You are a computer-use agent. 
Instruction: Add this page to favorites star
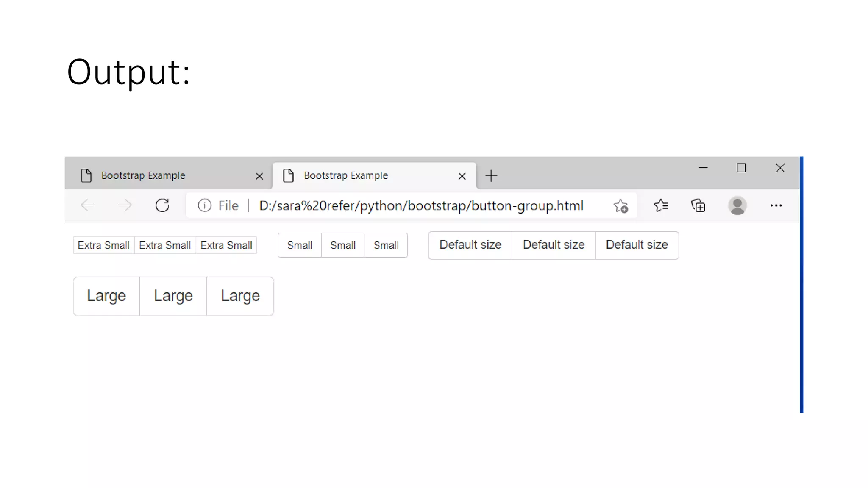621,206
